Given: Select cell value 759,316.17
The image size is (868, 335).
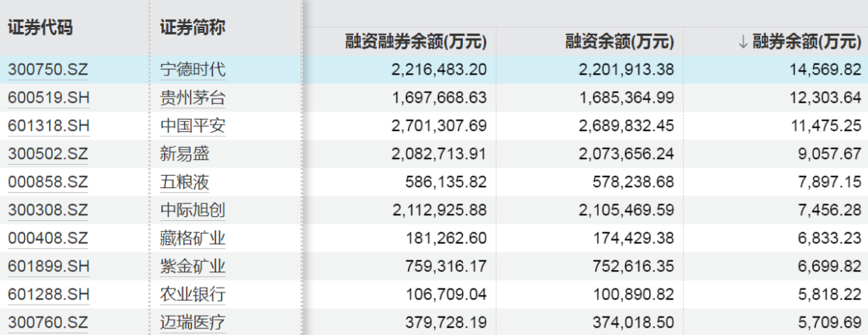Looking at the screenshot, I should (446, 267).
